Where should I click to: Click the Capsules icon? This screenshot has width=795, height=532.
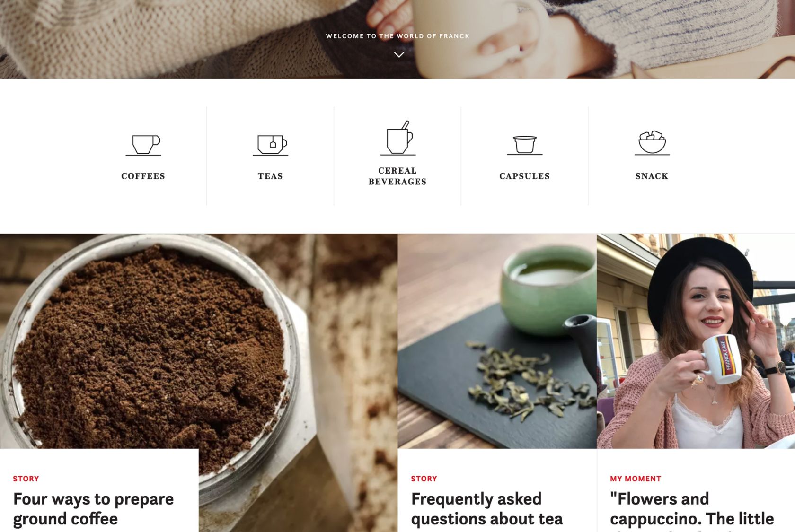tap(525, 145)
